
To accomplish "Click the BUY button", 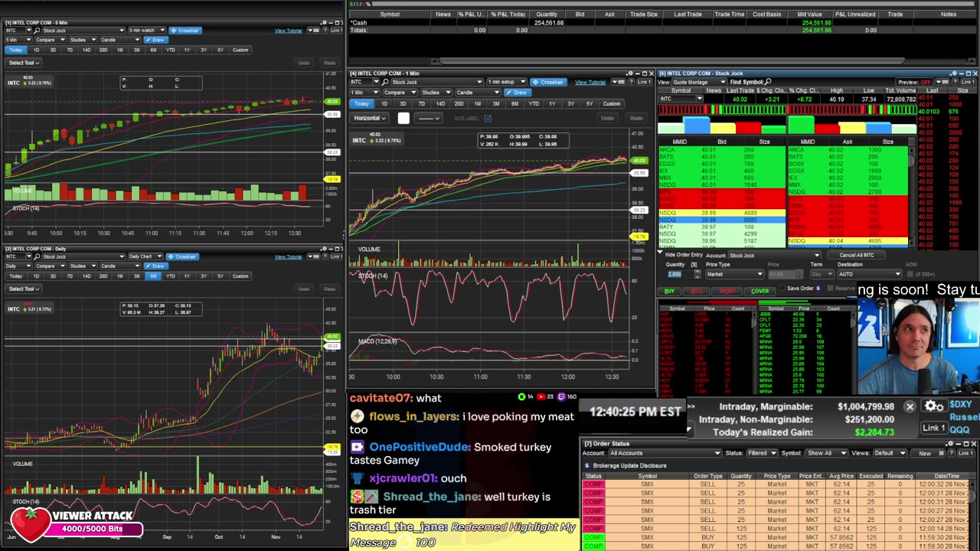I will [x=669, y=291].
